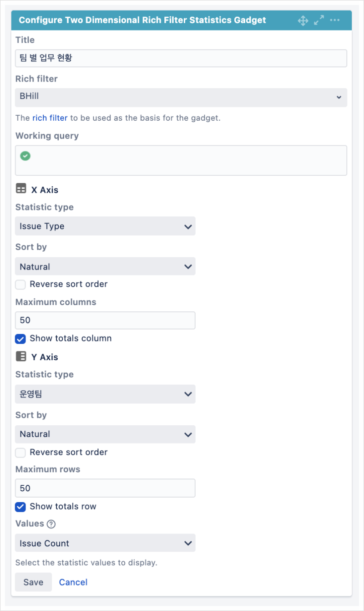The image size is (364, 611).
Task: Click the Cancel link
Action: tap(73, 582)
